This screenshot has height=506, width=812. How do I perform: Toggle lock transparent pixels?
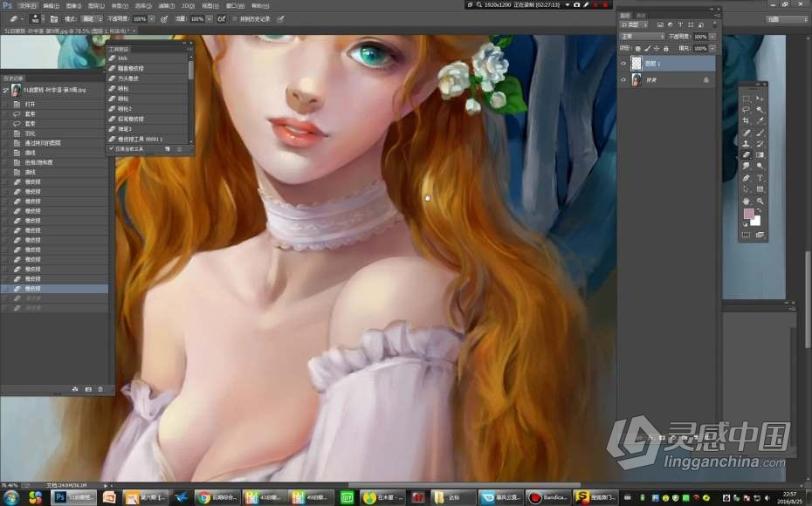[x=638, y=49]
